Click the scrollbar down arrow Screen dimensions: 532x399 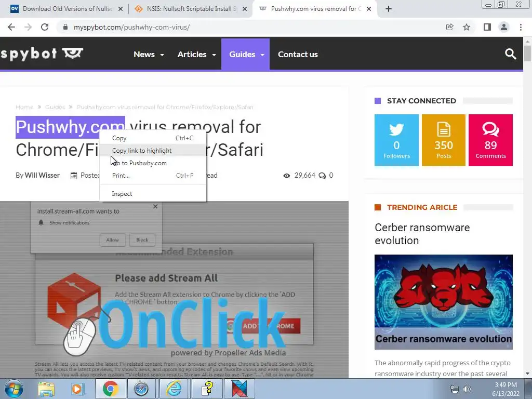click(527, 374)
